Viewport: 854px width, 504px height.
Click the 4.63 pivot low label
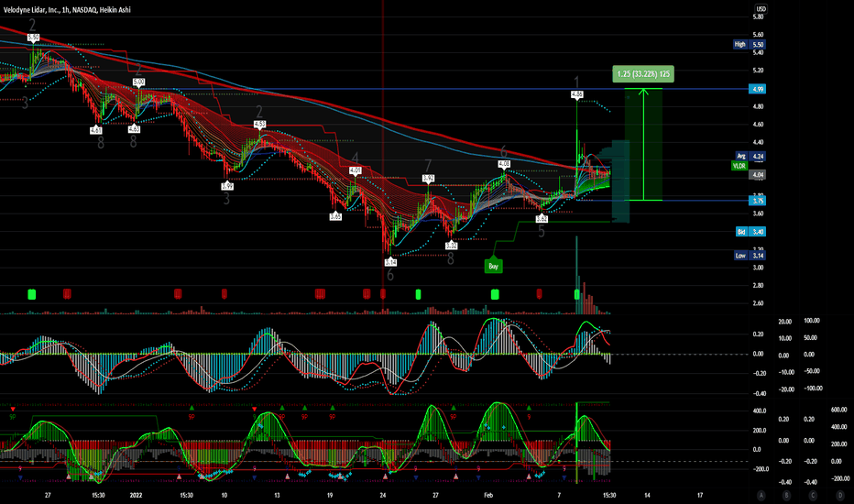(134, 129)
